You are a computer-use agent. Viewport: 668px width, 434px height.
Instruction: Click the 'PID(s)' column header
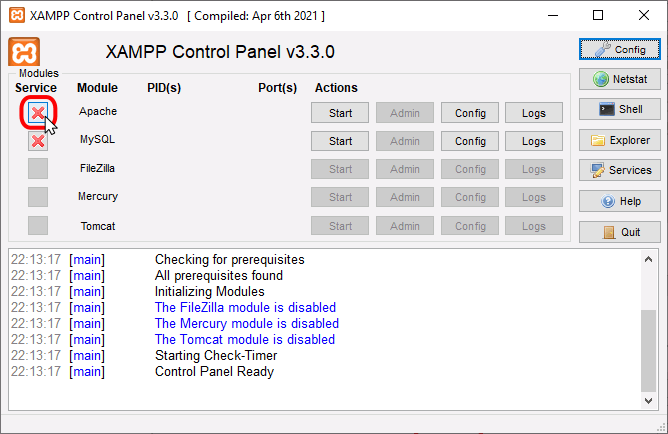(164, 88)
